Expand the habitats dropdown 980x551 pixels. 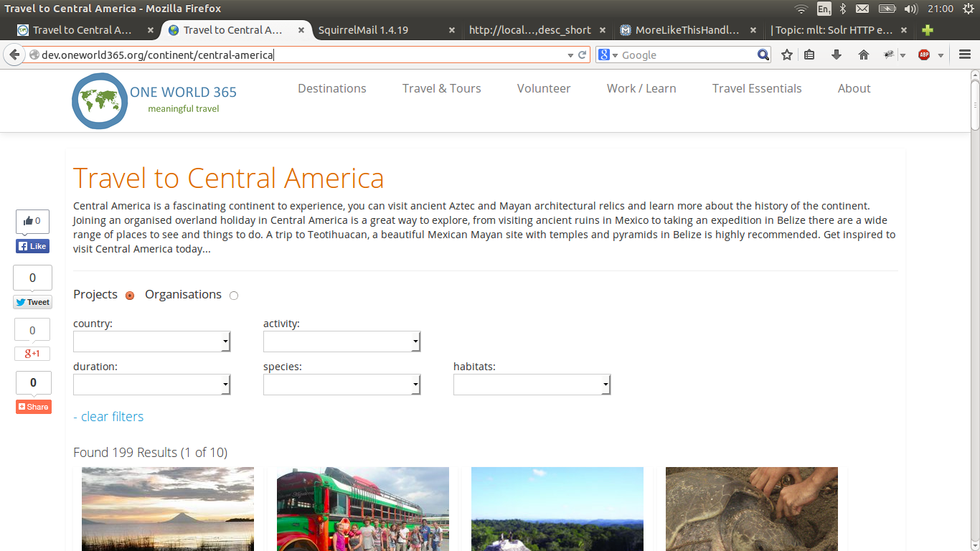pos(532,385)
